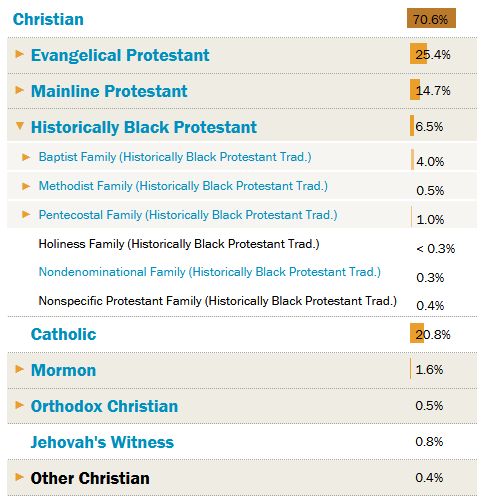Open the Jehovah's Witness link
Viewport: 483px width, 500px height.
(x=102, y=442)
